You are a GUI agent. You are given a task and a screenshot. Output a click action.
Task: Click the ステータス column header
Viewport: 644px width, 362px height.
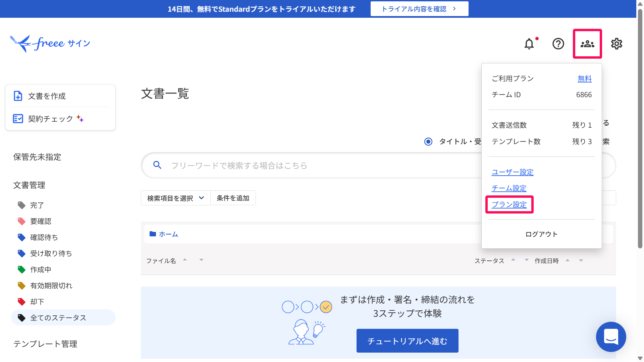pos(489,261)
